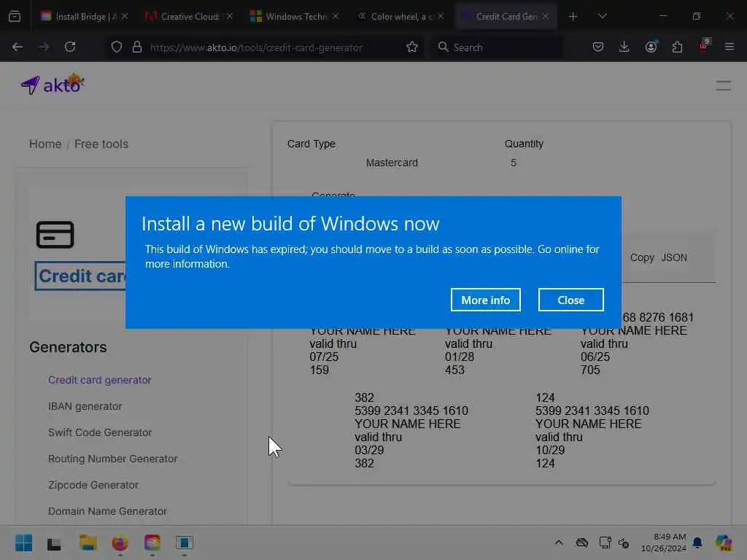Open Copilot icon in taskbar corner
This screenshot has height=560, width=747.
(724, 542)
